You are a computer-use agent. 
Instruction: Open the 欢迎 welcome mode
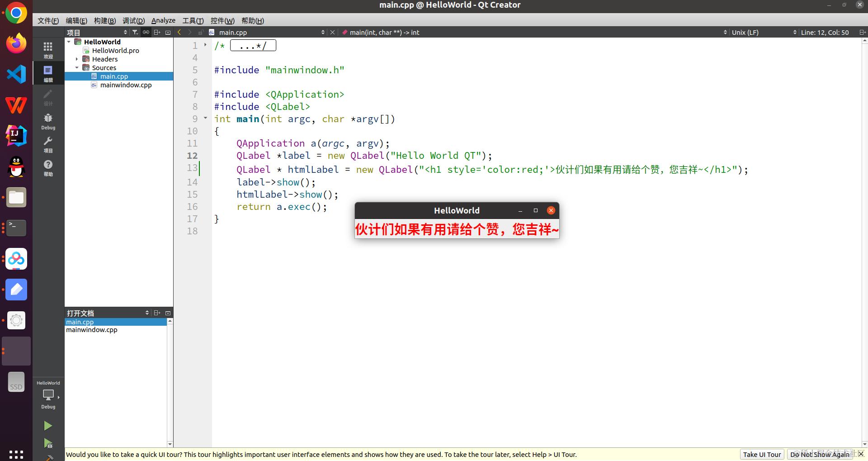[x=48, y=50]
